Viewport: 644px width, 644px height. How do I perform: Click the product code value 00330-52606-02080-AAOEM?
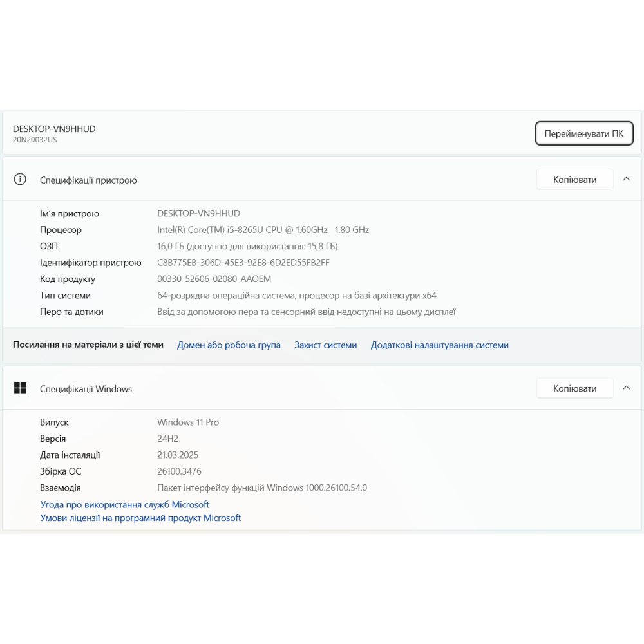tap(214, 279)
